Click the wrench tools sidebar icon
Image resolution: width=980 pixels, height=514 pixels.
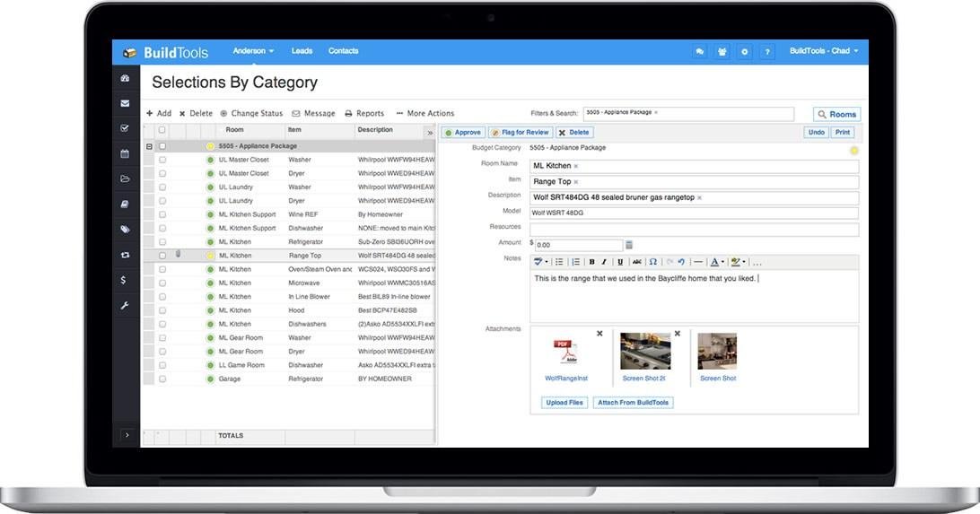click(125, 305)
